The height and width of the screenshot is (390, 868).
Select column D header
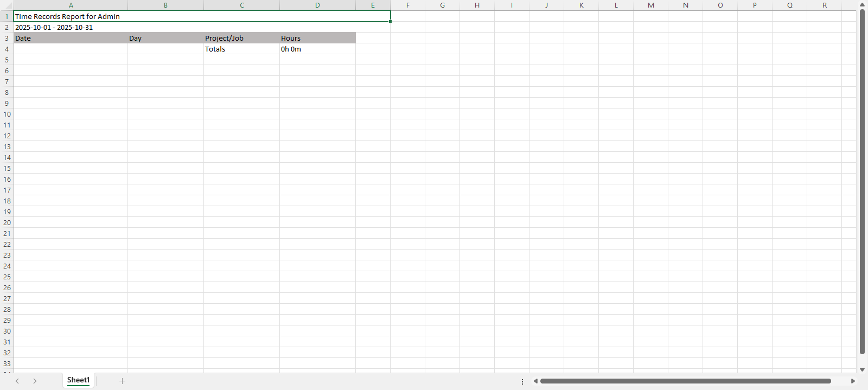pyautogui.click(x=317, y=5)
